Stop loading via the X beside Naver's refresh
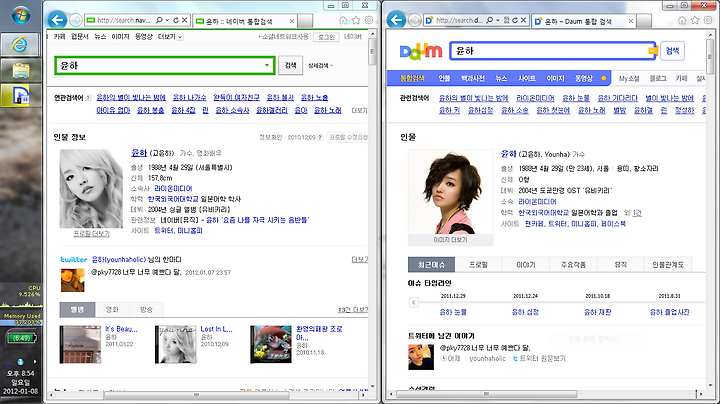The width and height of the screenshot is (720, 404). click(x=184, y=20)
